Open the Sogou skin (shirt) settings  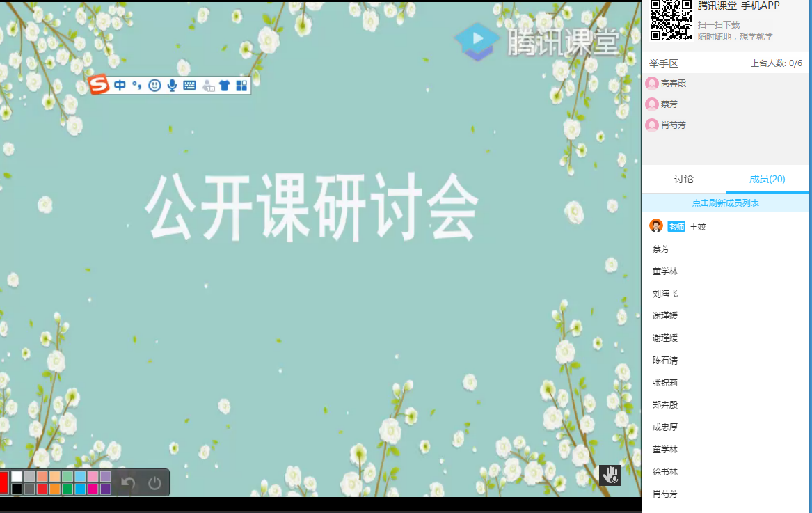point(223,85)
